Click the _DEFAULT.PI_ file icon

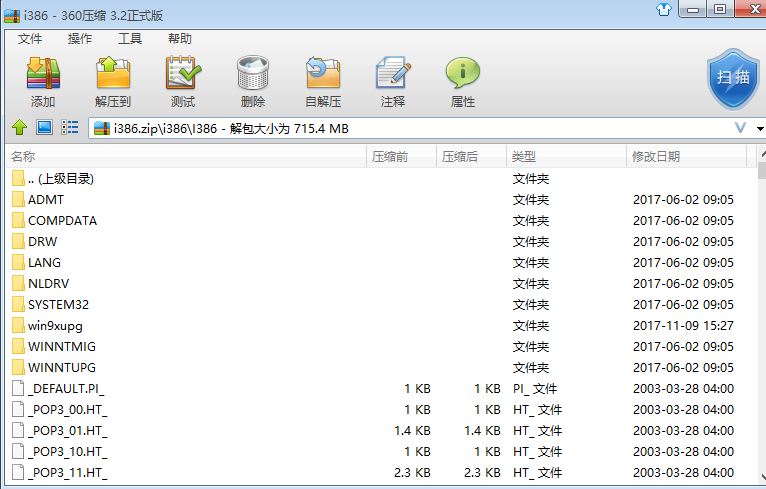[18, 388]
